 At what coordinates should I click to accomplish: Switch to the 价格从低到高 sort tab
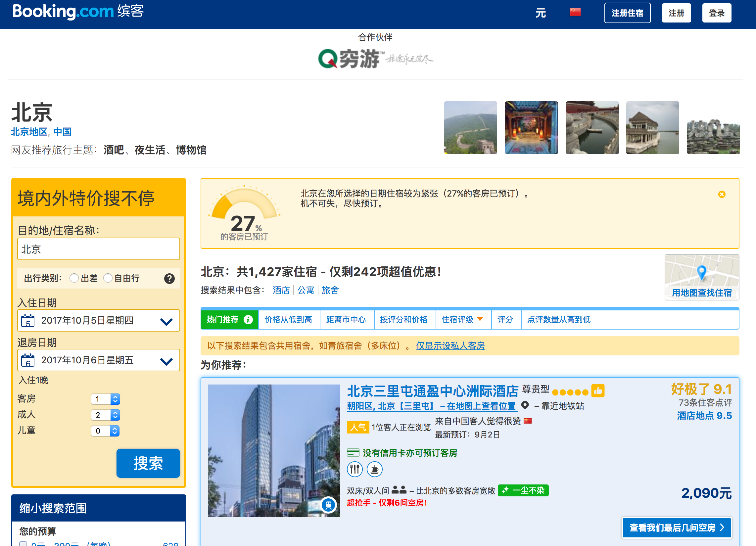[x=289, y=319]
